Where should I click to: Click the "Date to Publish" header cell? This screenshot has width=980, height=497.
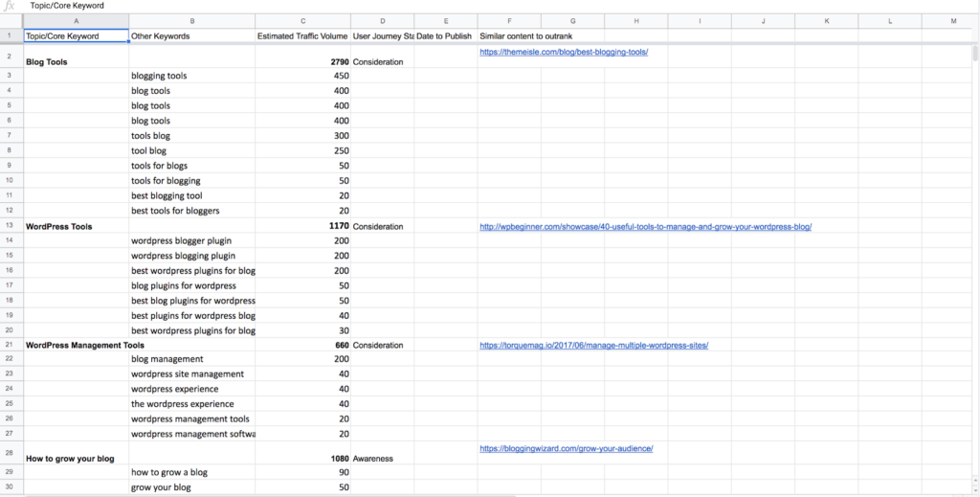(445, 36)
